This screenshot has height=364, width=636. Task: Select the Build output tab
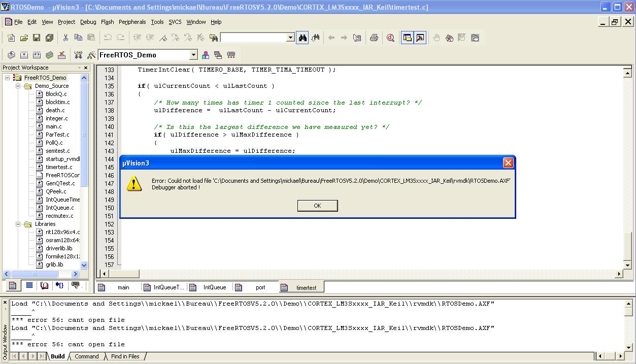[x=58, y=356]
